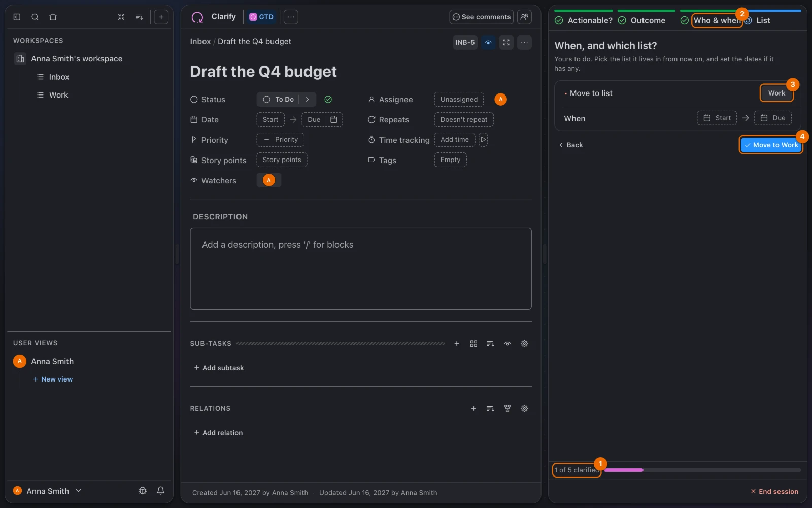Click into the description text box
Viewport: 812px width, 508px height.
(x=361, y=269)
